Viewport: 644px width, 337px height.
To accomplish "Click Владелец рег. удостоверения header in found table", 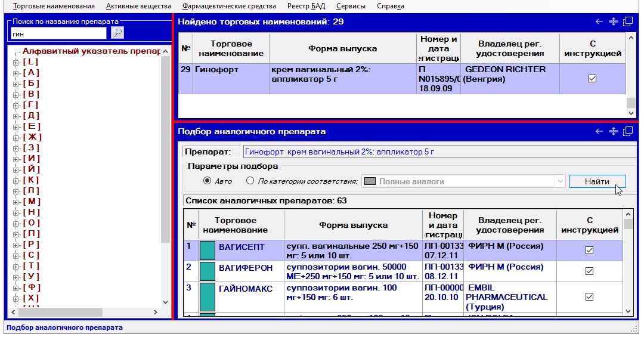I will (x=510, y=48).
